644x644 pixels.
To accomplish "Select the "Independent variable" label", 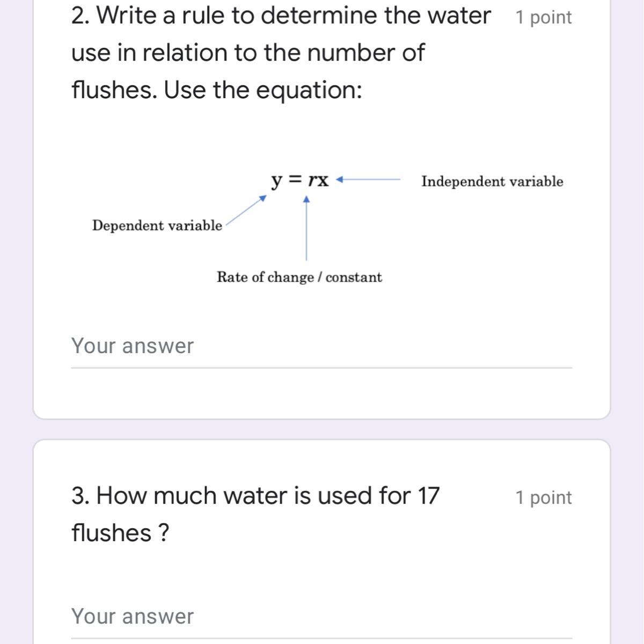I will point(492,181).
